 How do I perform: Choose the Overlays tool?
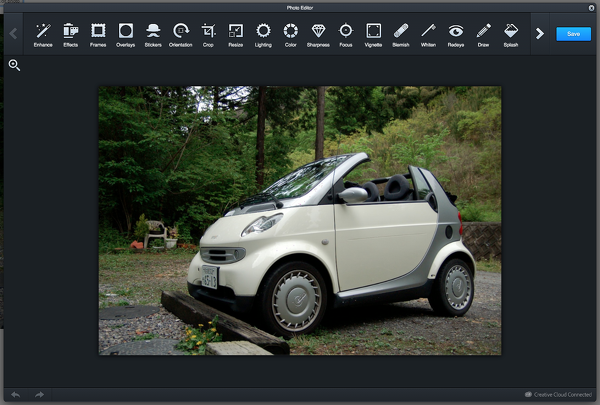point(126,35)
